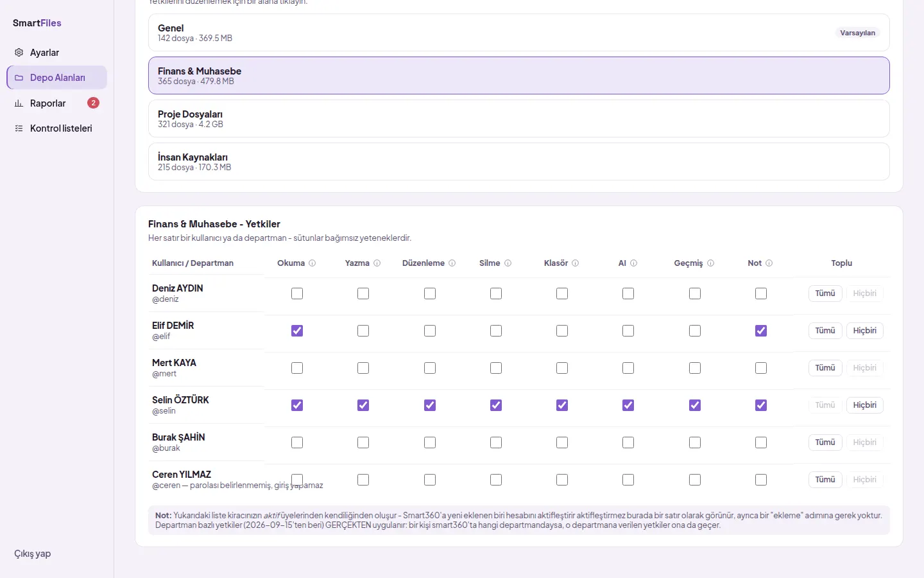This screenshot has width=924, height=578.
Task: Click the Raporlar red notification badge
Action: (93, 103)
